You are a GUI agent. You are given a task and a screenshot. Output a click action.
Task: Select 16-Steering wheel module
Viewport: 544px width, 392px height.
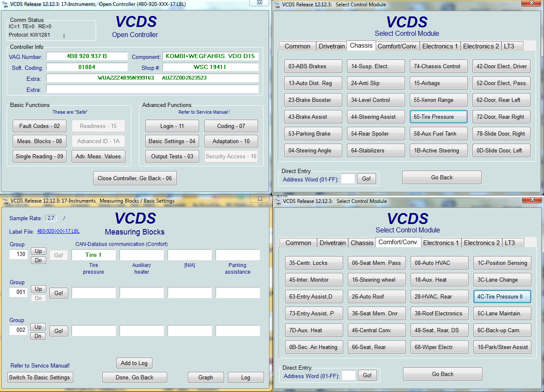click(377, 280)
